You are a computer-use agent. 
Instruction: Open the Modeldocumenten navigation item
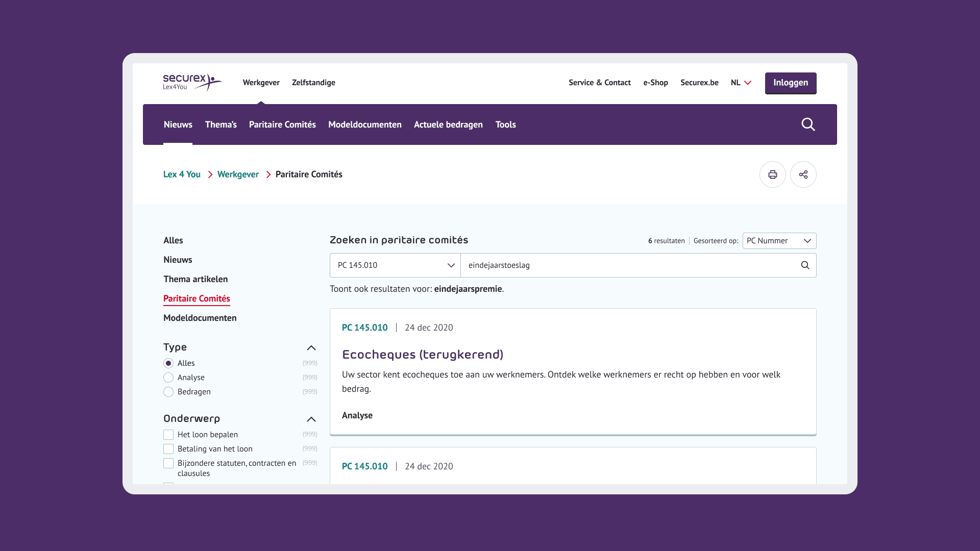tap(364, 124)
